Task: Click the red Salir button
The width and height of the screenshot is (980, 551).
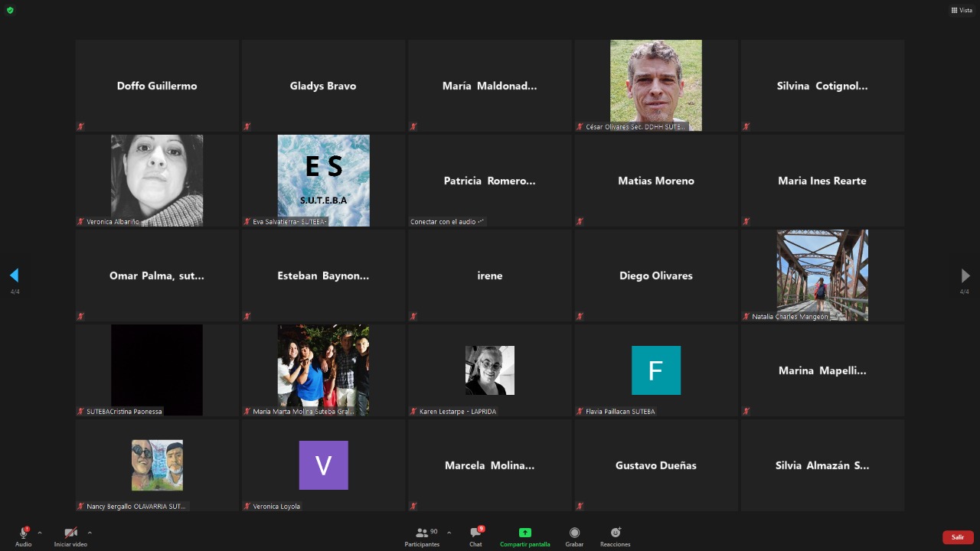Action: [957, 537]
